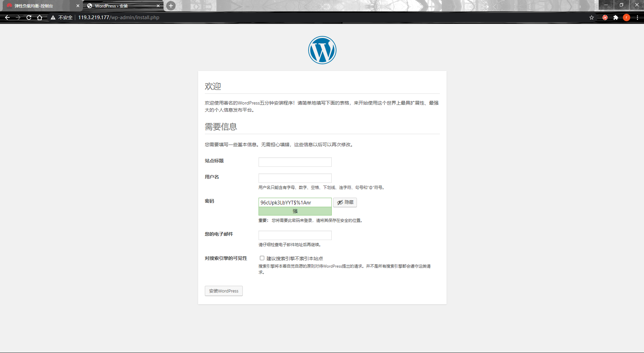644x353 pixels.
Task: Click the 您的电子邮件 label
Action: click(219, 234)
